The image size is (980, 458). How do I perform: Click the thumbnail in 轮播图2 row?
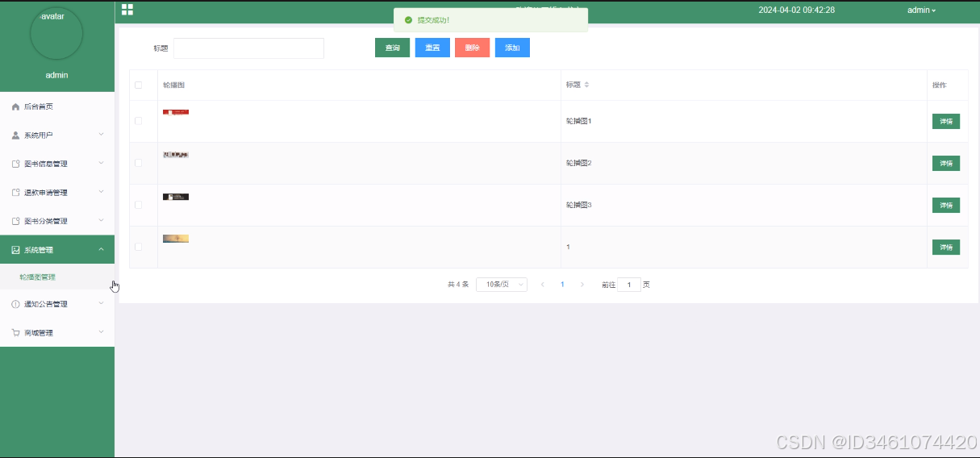(x=176, y=154)
